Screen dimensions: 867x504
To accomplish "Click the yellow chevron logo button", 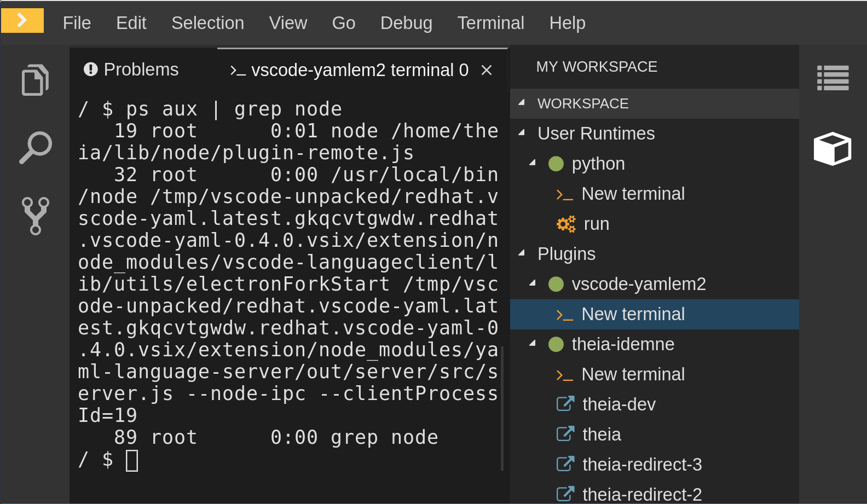I will [x=22, y=21].
